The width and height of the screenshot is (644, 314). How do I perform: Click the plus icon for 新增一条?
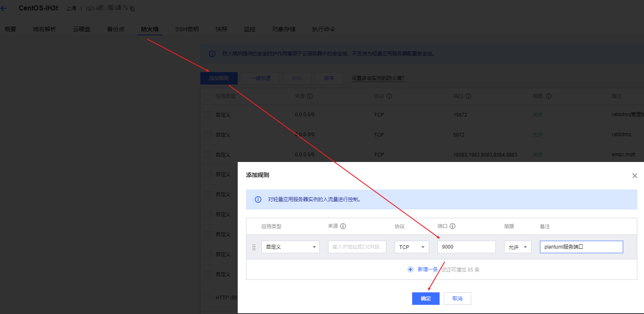(410, 269)
